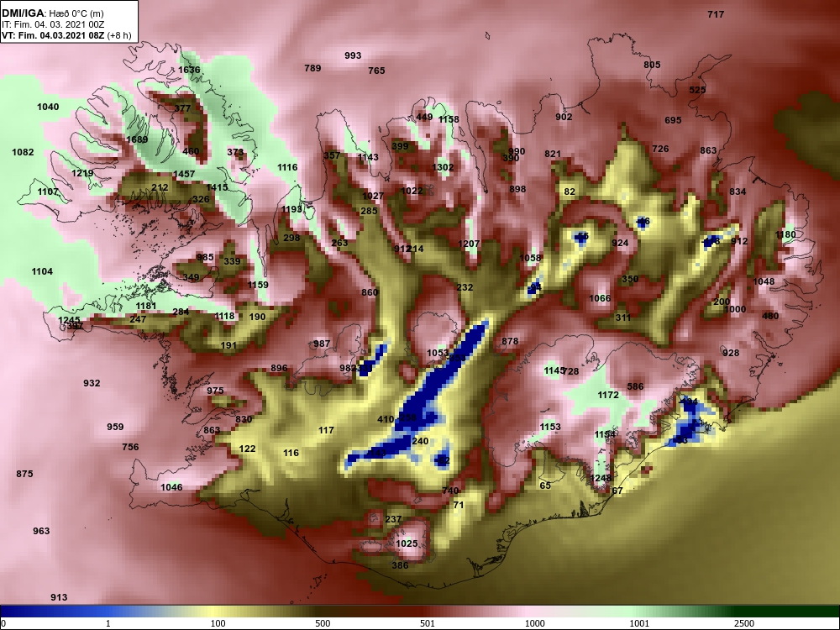Click the value '410'
Viewport: 840px width, 630px height.
pyautogui.click(x=386, y=419)
